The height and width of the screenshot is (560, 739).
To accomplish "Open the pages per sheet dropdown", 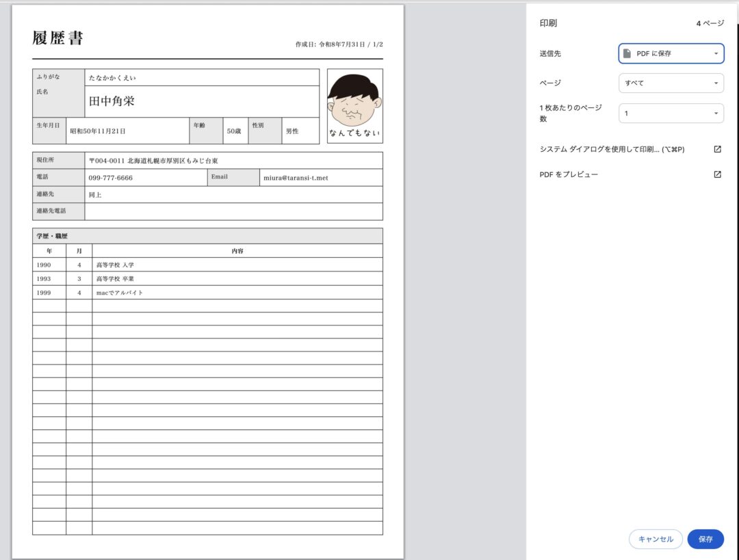I will 671,113.
